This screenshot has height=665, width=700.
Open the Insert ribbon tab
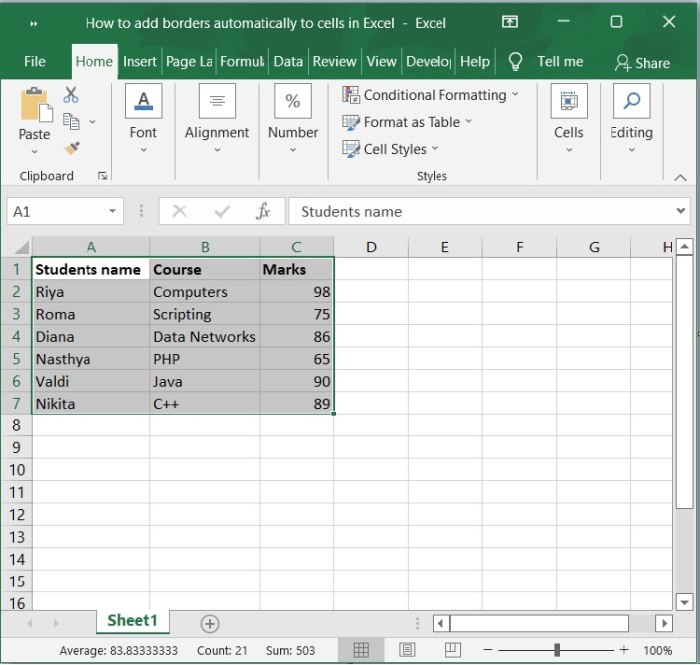coord(140,61)
